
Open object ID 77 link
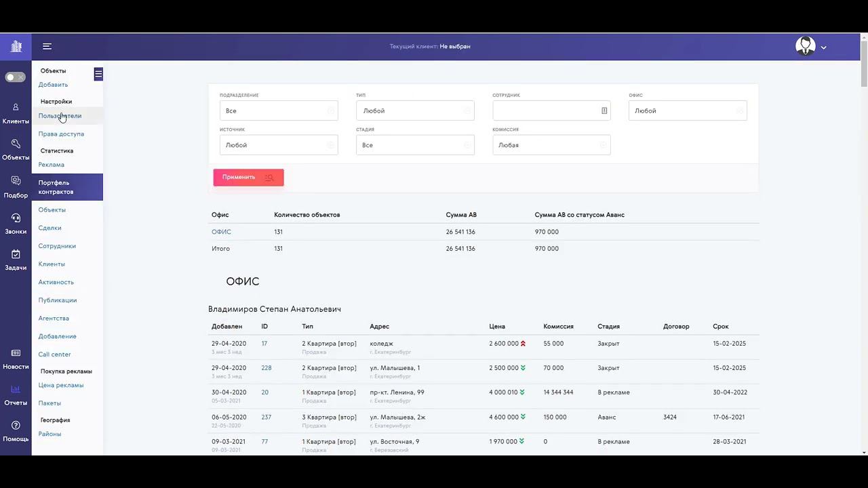pos(264,441)
